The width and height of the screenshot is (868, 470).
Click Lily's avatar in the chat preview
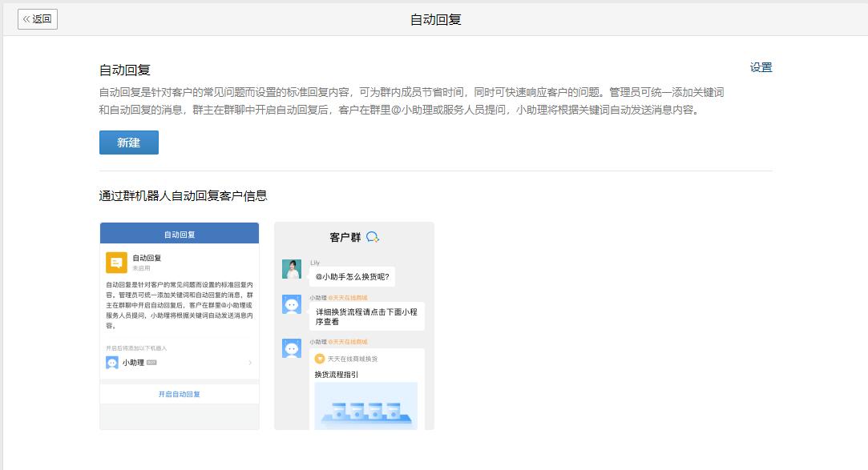pyautogui.click(x=291, y=269)
